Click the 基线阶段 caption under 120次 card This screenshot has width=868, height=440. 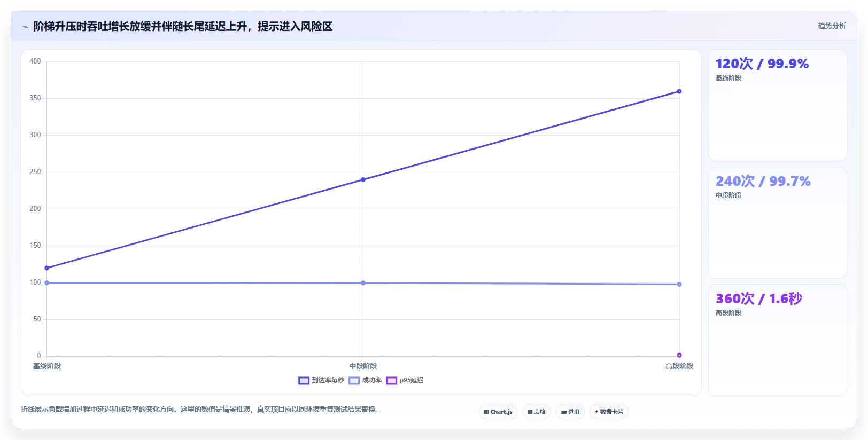[x=728, y=78]
